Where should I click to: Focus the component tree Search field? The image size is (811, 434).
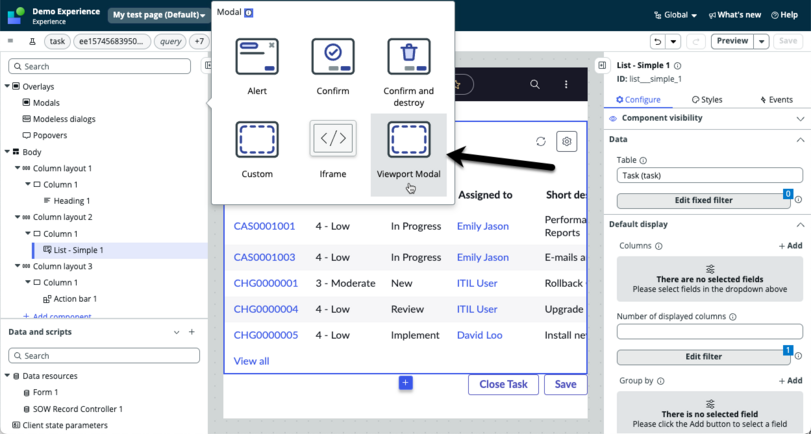pos(99,66)
